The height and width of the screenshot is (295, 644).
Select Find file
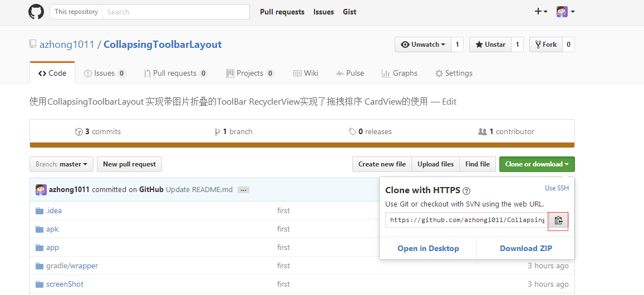click(478, 164)
